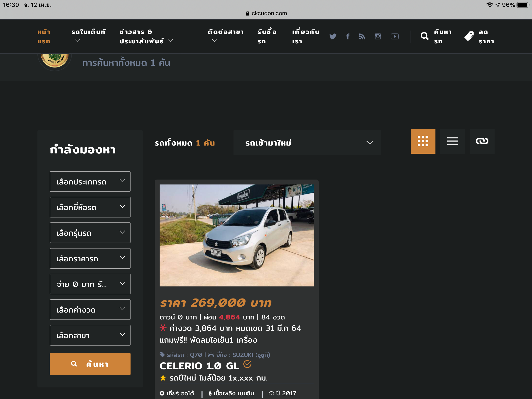This screenshot has width=532, height=399.
Task: Tap the ckcudon.com address bar
Action: point(266,13)
